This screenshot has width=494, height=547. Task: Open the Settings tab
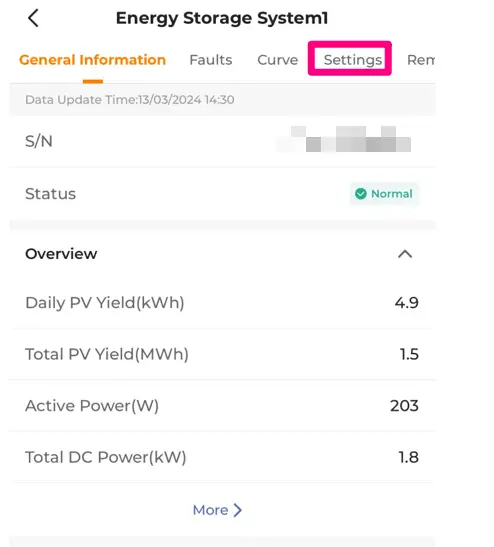click(x=353, y=60)
